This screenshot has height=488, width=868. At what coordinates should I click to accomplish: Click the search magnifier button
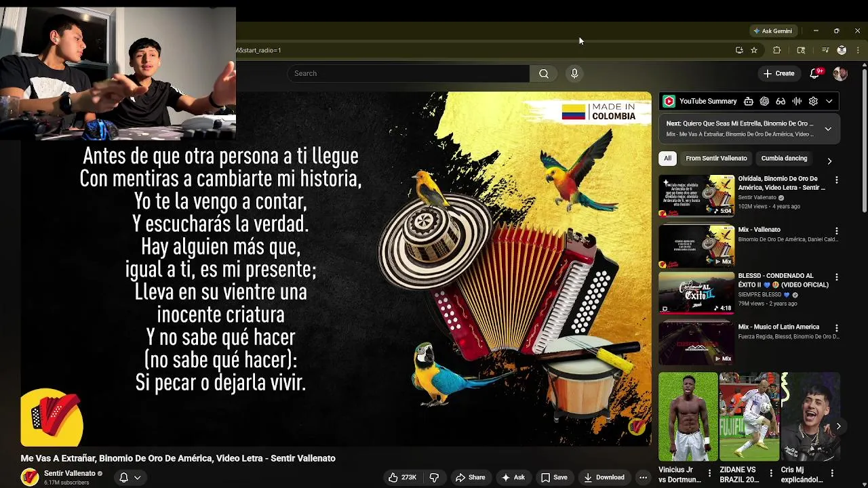coord(544,73)
